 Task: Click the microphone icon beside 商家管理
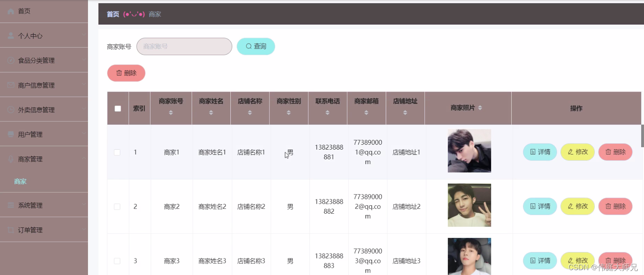pos(11,159)
